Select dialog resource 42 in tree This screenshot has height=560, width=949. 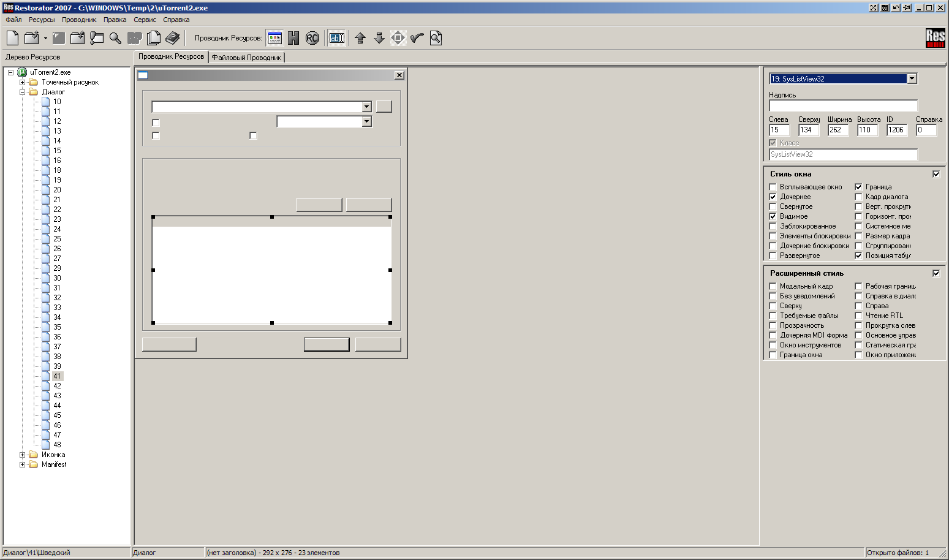pos(57,386)
